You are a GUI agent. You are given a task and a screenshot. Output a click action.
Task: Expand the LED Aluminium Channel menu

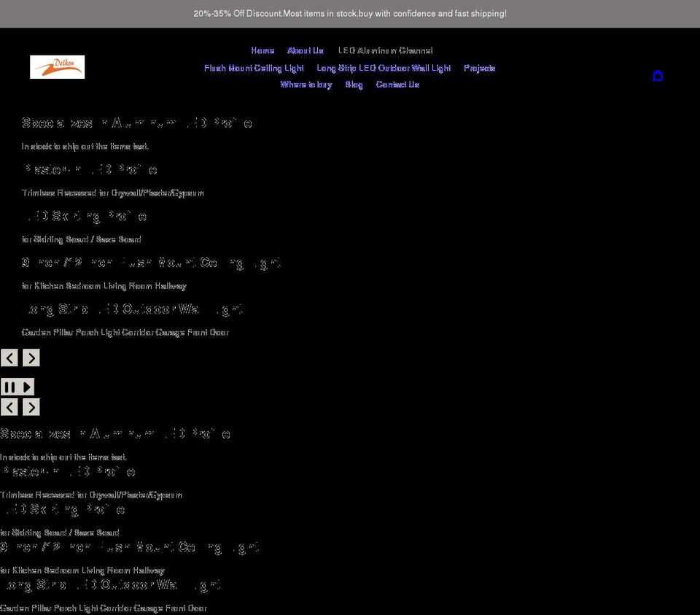tap(385, 50)
